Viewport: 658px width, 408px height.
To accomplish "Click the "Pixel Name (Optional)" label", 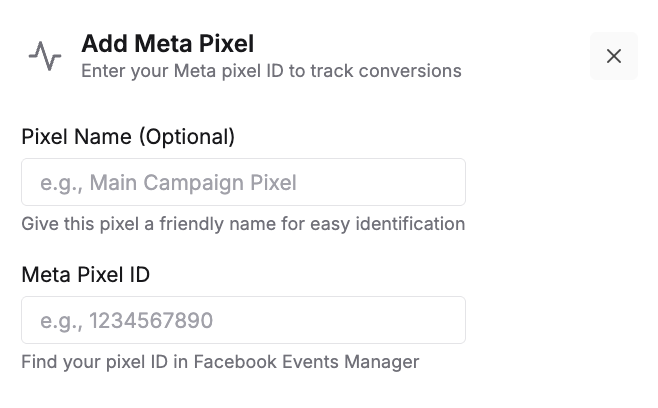I will pyautogui.click(x=128, y=137).
